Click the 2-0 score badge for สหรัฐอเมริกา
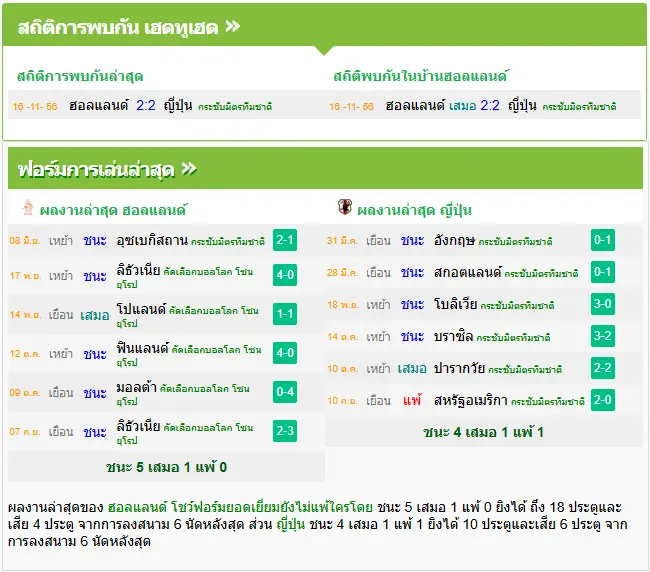The height and width of the screenshot is (572, 650). [x=602, y=400]
